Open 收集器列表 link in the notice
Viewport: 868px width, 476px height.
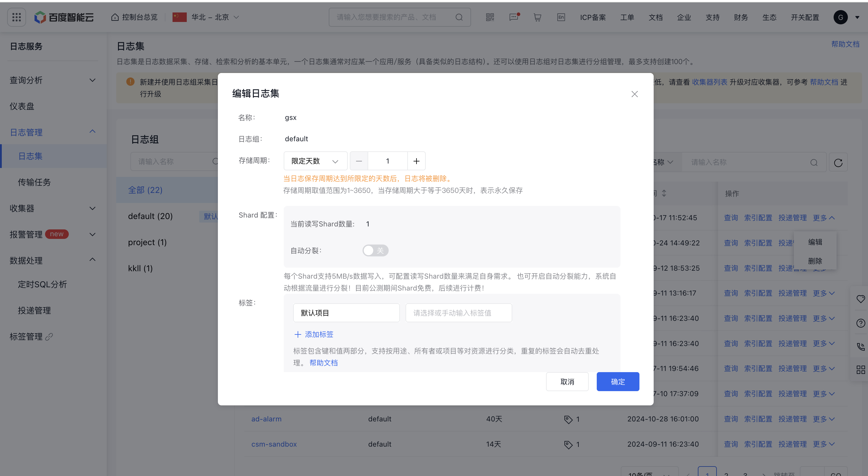[x=710, y=82]
